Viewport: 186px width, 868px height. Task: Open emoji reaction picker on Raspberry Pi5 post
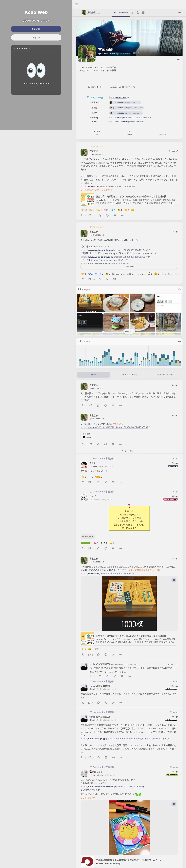(x=107, y=279)
